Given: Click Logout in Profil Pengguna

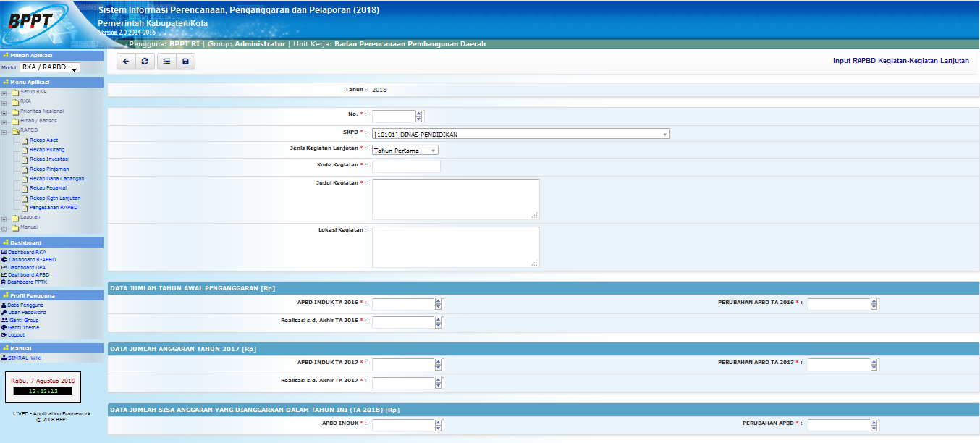Looking at the screenshot, I should coord(16,334).
